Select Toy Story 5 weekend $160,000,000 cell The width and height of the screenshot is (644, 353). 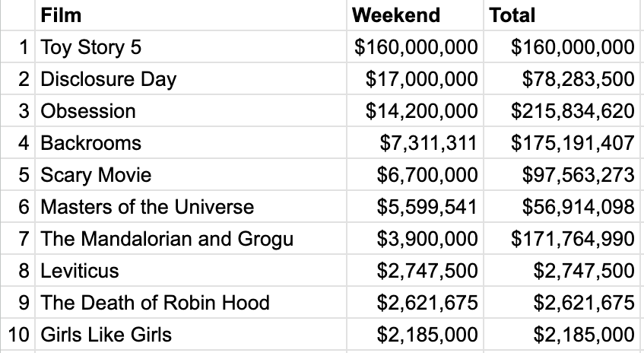(x=415, y=46)
